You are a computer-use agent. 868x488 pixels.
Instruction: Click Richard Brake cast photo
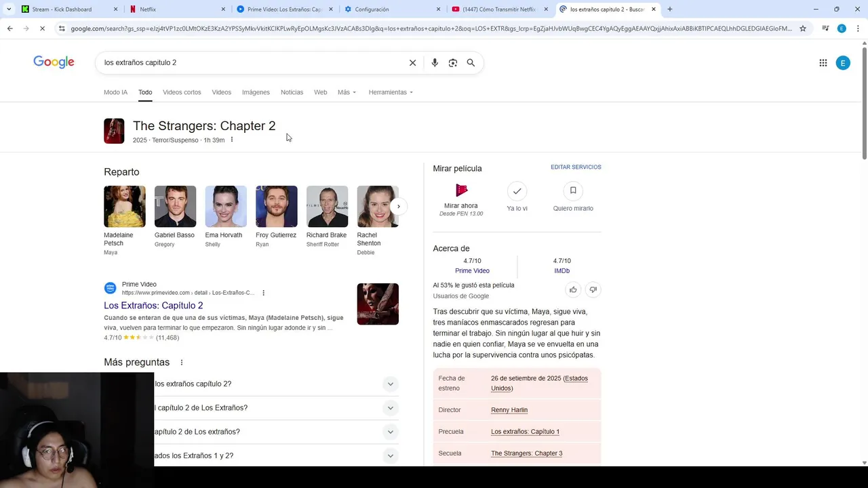(327, 207)
